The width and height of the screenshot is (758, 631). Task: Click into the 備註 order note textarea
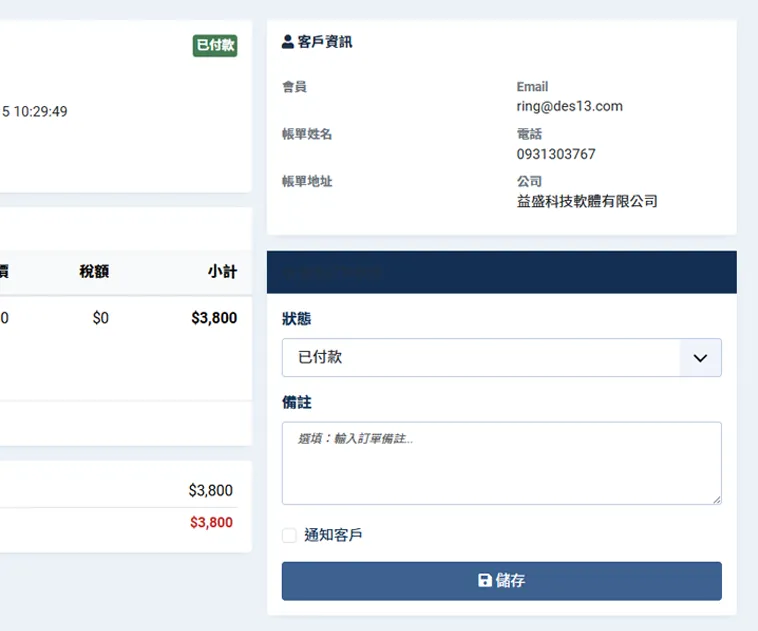[501, 463]
